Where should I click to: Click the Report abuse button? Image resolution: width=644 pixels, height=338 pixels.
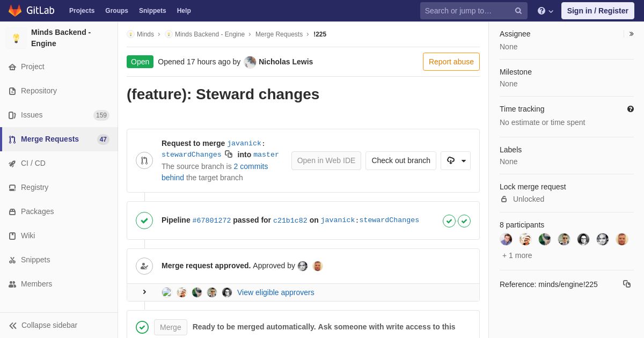pos(451,62)
